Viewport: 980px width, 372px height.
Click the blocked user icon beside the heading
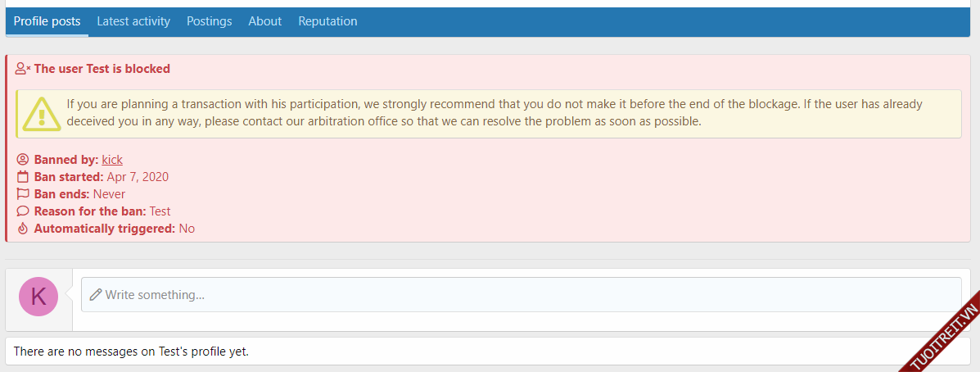click(23, 69)
